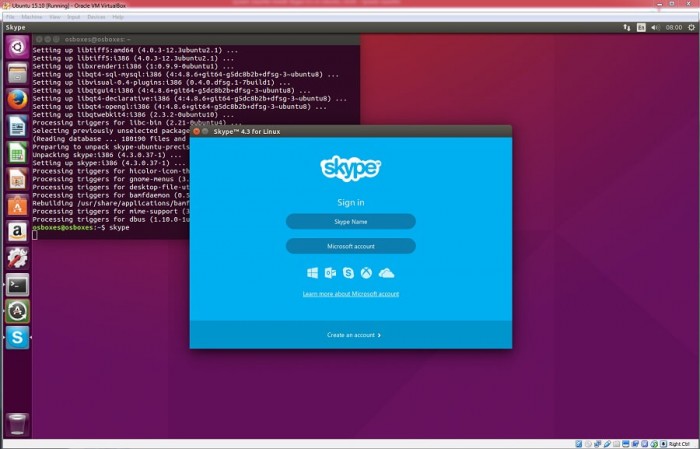Open VirtualBox File menu
700x449 pixels.
pos(10,17)
